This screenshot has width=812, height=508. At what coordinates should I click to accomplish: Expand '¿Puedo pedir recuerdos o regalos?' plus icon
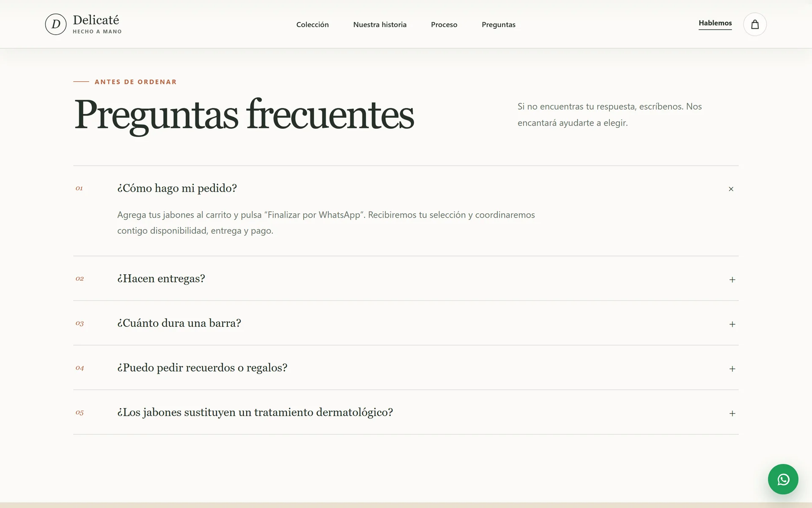pos(732,369)
